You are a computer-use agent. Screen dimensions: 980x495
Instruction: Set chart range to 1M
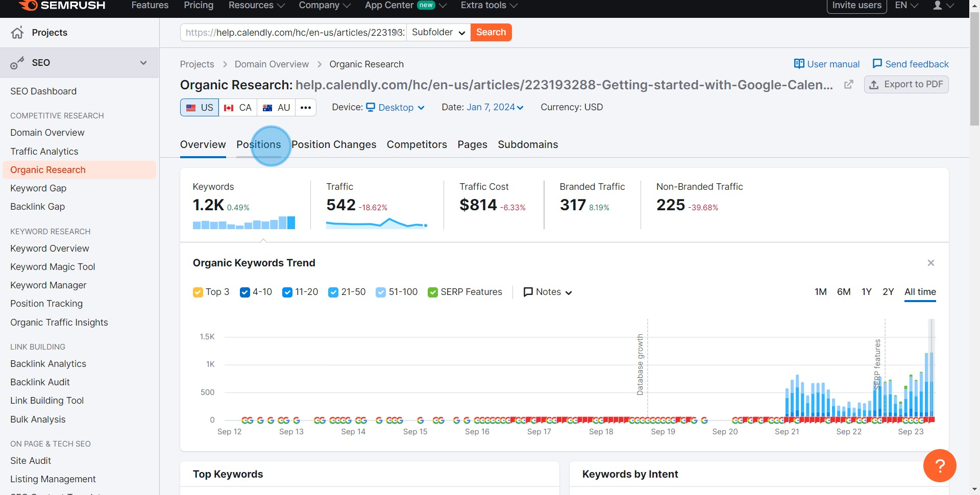pos(821,292)
